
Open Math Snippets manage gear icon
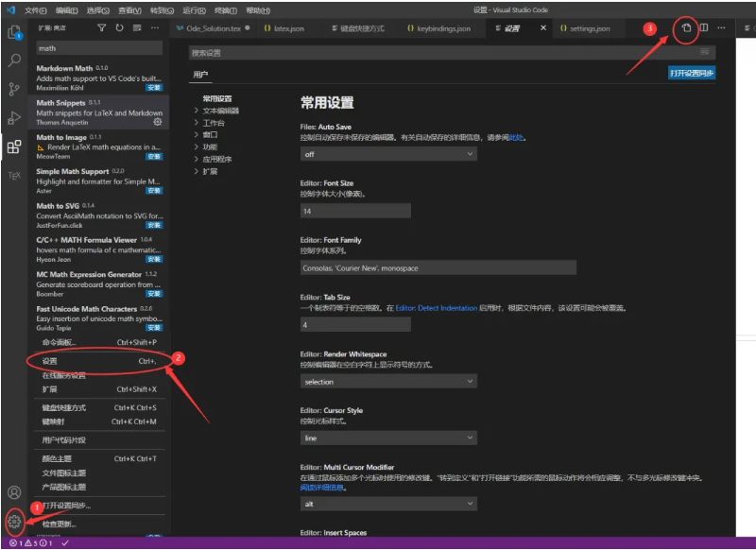pyautogui.click(x=158, y=123)
